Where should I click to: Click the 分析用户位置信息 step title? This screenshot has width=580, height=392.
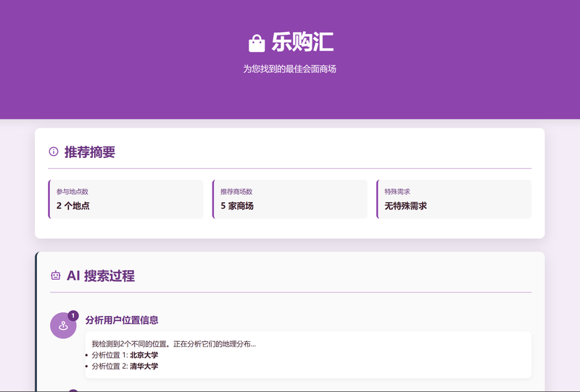tap(122, 320)
